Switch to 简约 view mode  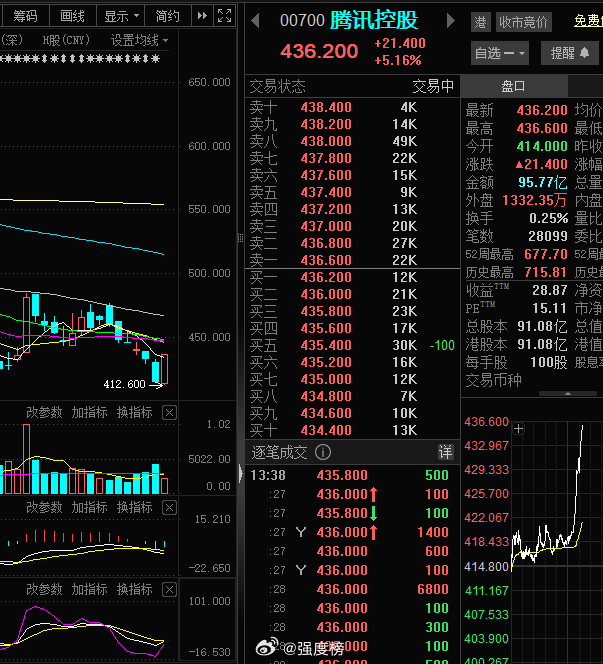coord(167,16)
